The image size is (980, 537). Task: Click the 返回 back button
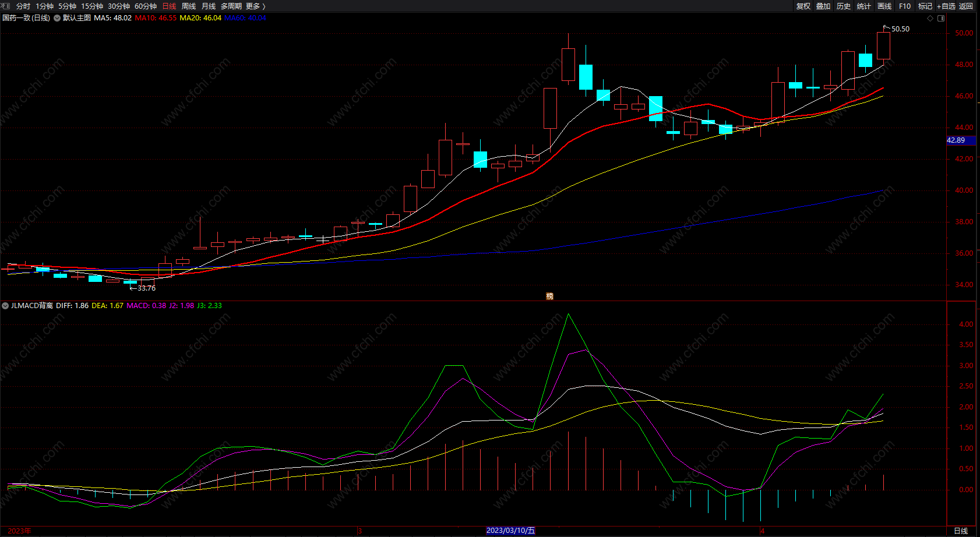point(966,6)
